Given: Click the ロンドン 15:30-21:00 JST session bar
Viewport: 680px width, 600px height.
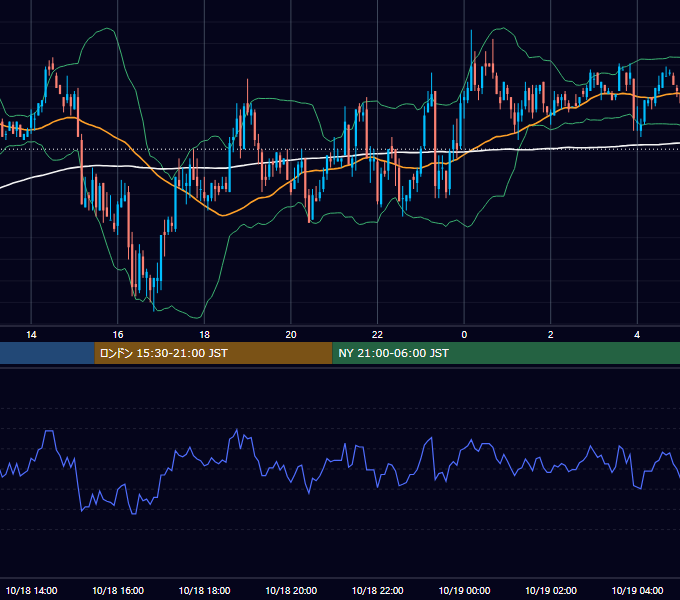Looking at the screenshot, I should tap(213, 353).
